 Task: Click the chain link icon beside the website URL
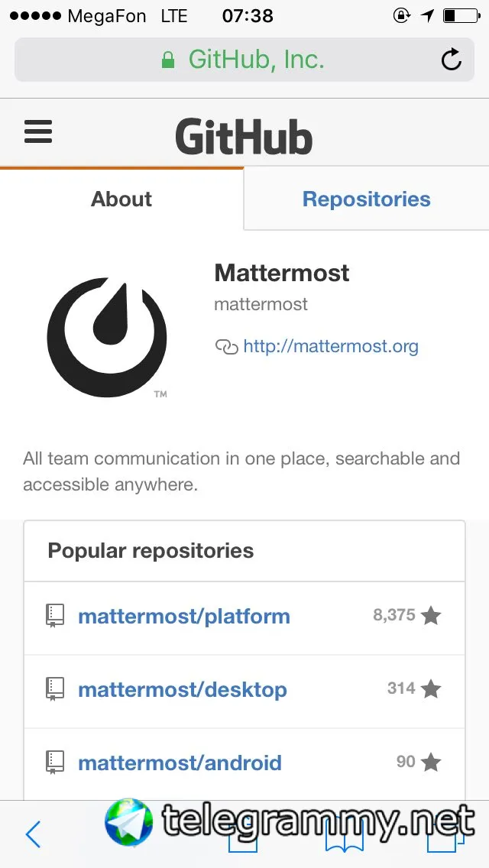[x=226, y=347]
